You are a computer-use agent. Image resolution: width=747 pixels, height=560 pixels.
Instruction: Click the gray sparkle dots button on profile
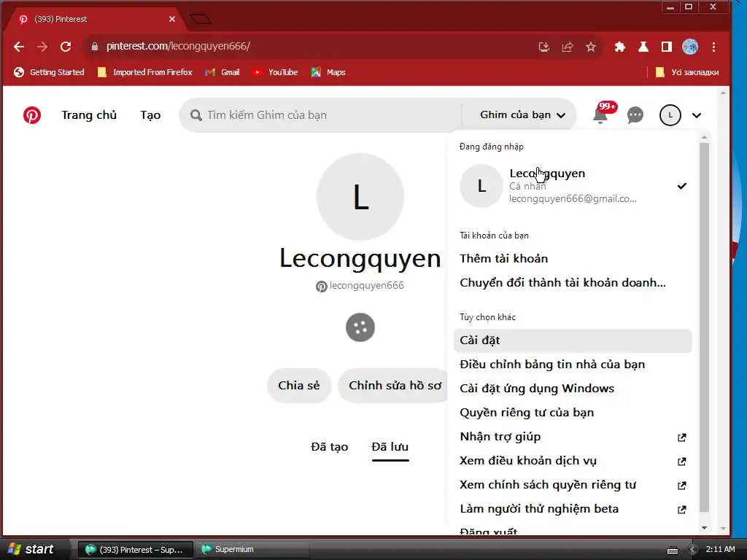[360, 327]
